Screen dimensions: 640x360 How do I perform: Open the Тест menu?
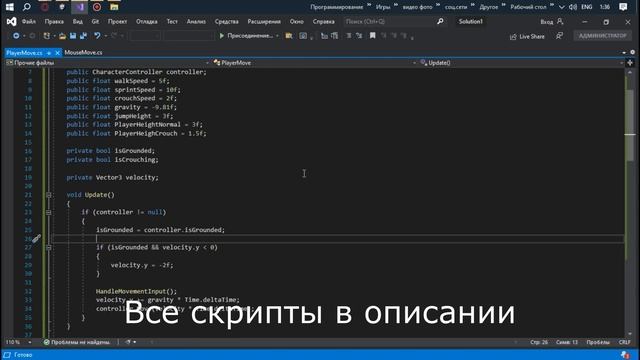[172, 22]
